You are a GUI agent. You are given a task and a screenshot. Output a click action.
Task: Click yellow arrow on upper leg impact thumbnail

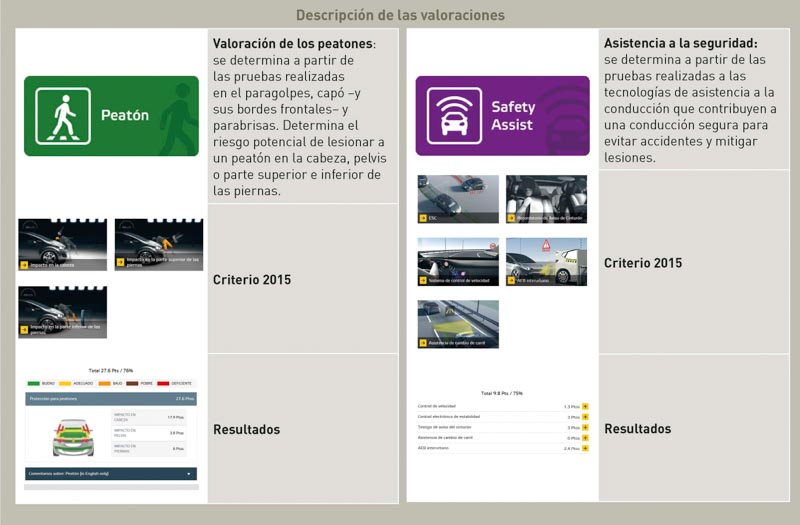point(120,262)
